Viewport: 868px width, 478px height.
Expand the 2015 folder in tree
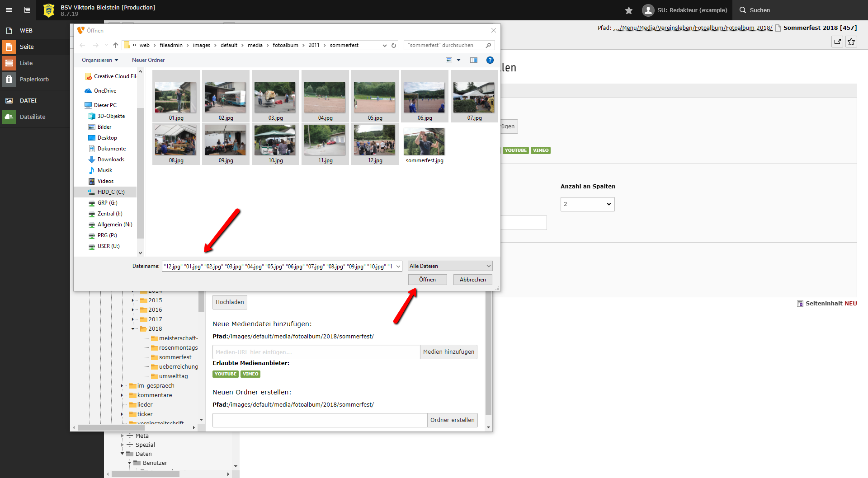click(x=133, y=300)
